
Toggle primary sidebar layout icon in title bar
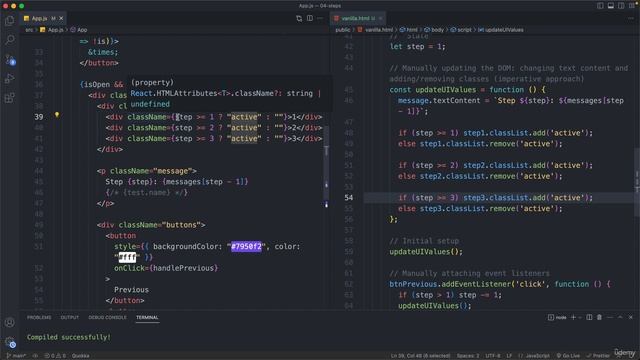point(600,6)
